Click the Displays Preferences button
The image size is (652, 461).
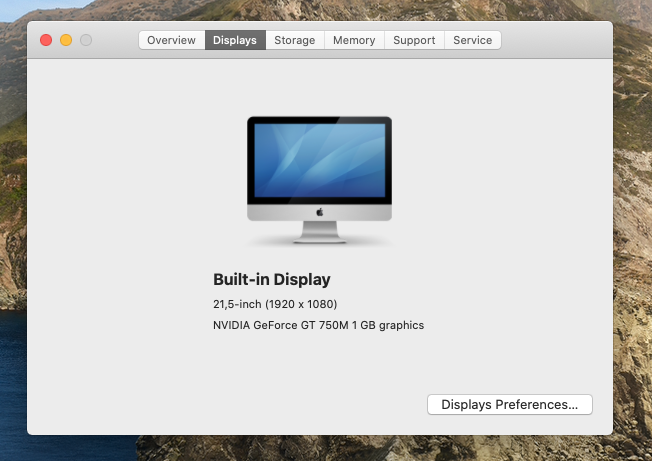(510, 404)
